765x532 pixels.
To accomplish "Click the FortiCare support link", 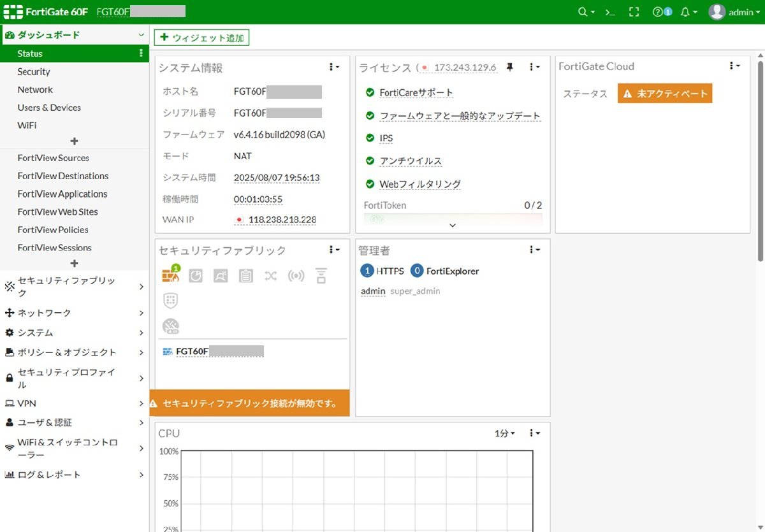I will point(416,93).
